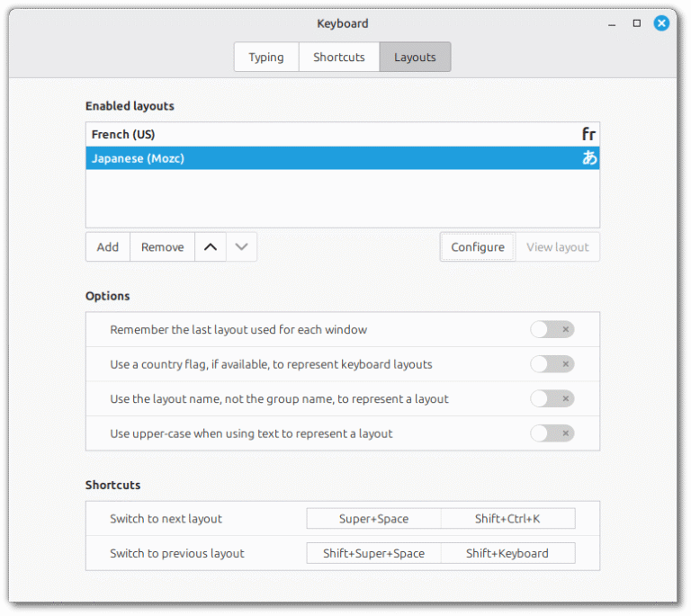Click the 'fr' layout indicator icon
This screenshot has width=691, height=616.
[588, 135]
